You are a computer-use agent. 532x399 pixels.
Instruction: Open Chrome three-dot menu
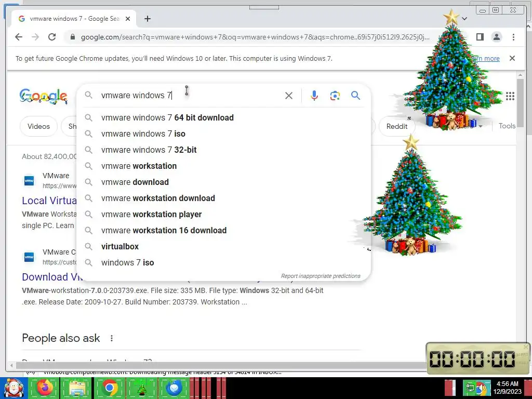(513, 37)
